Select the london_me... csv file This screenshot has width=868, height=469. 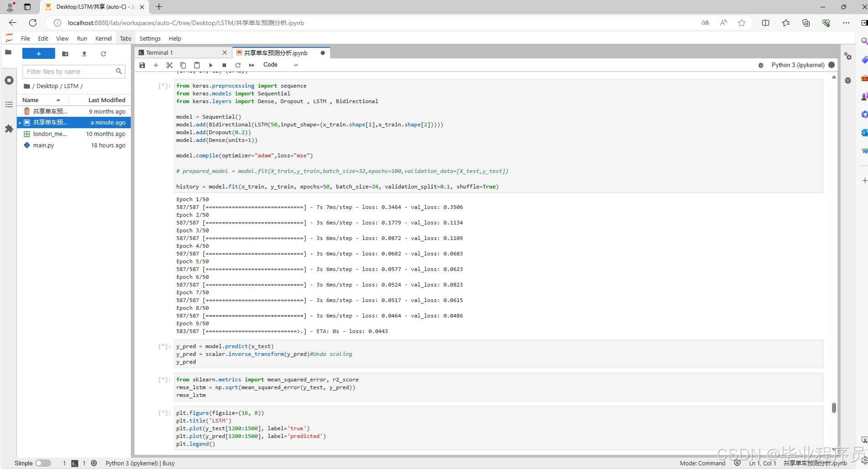(74, 134)
